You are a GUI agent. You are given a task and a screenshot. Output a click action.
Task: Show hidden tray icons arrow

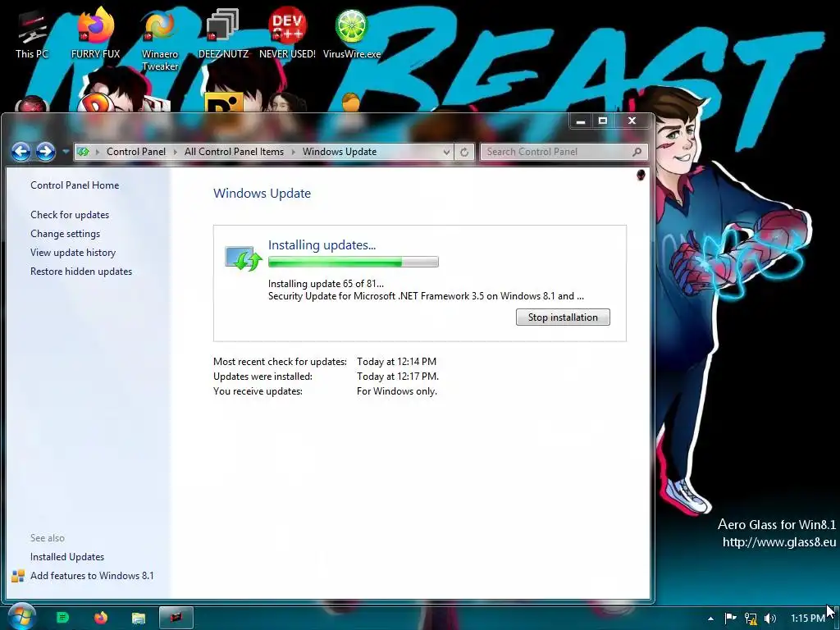coord(711,619)
